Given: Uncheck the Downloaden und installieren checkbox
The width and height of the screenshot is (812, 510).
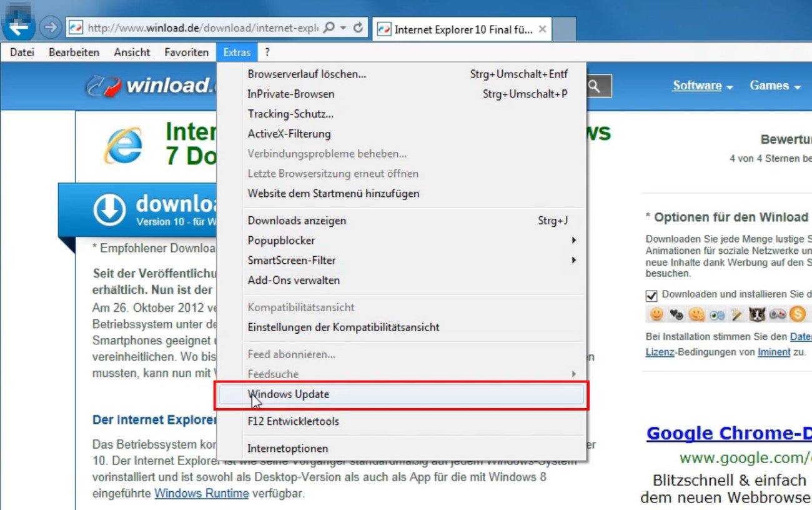Looking at the screenshot, I should click(651, 295).
